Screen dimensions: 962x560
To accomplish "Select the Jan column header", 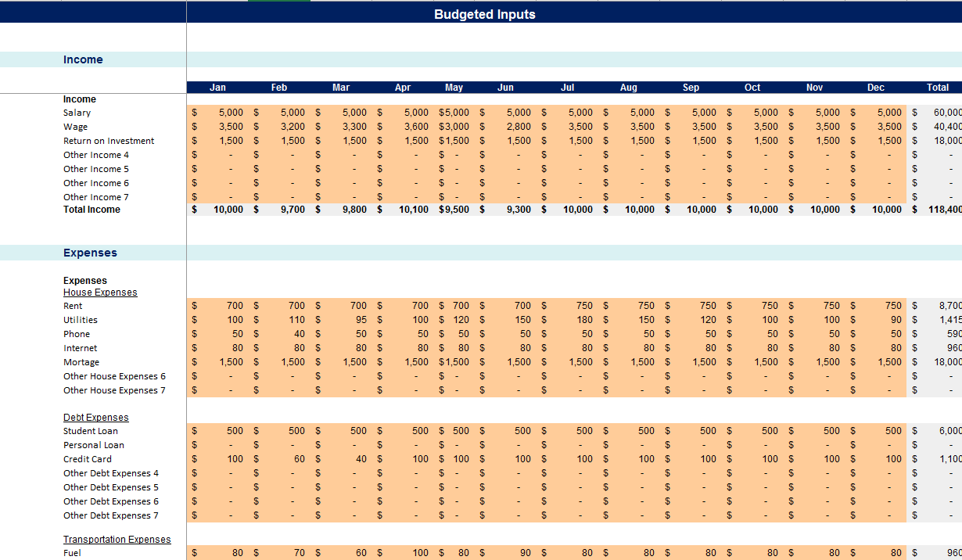I will pyautogui.click(x=217, y=87).
